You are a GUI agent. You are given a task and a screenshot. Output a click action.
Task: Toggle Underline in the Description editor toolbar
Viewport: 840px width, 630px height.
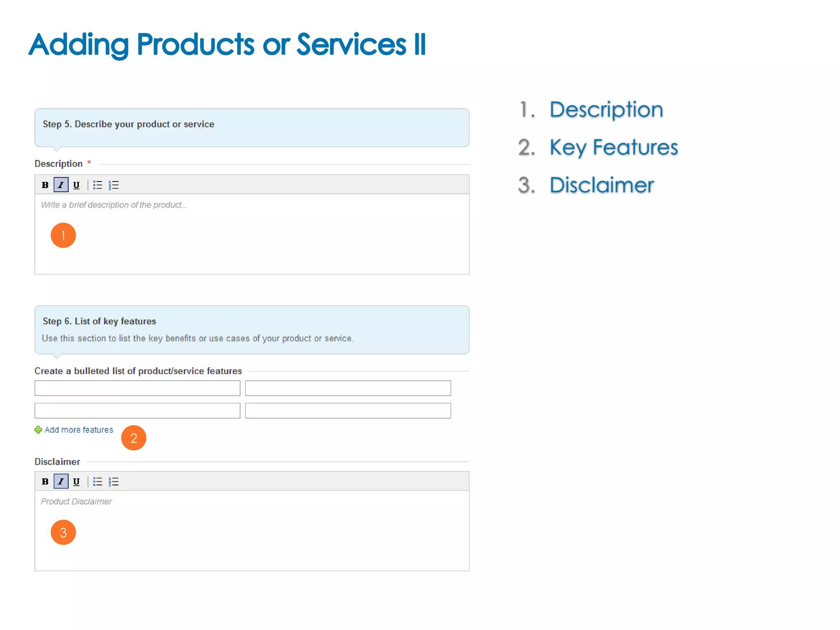(x=76, y=185)
